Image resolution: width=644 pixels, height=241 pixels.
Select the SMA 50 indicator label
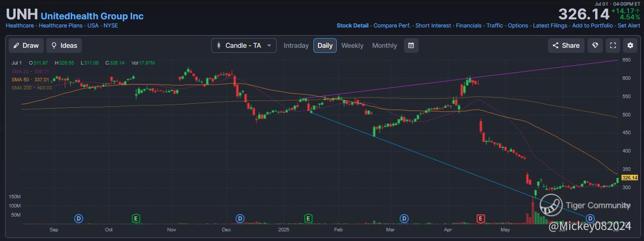click(x=30, y=79)
